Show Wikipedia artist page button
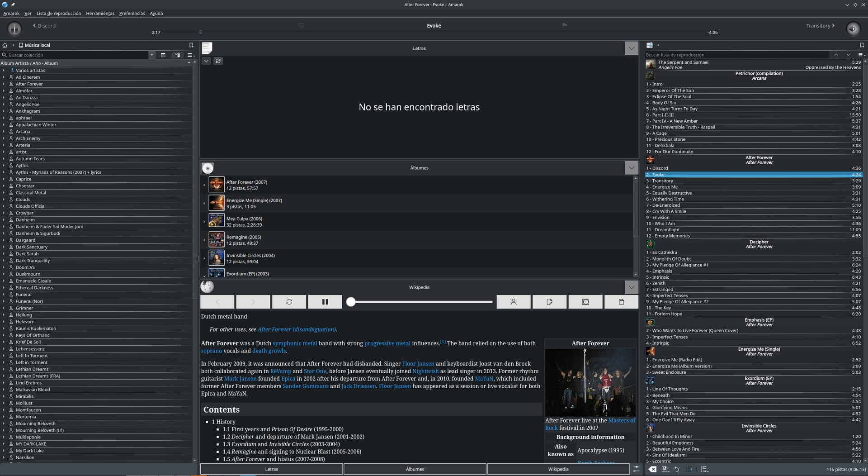 point(514,302)
